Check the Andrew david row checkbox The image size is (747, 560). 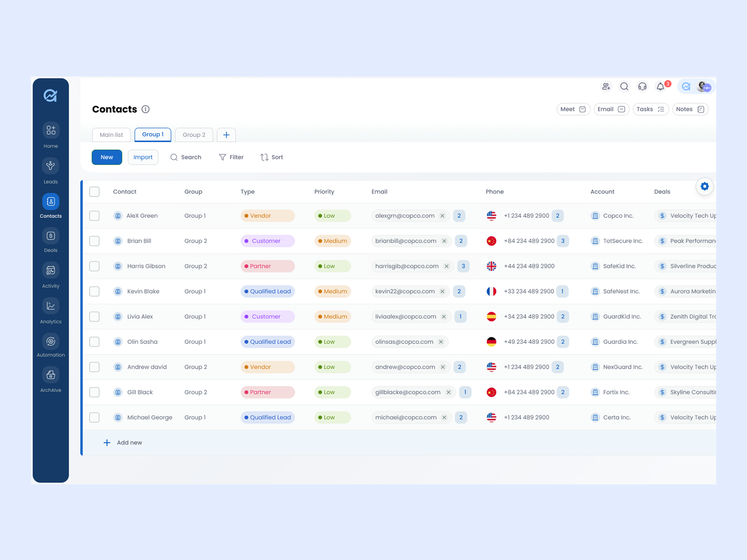[94, 367]
